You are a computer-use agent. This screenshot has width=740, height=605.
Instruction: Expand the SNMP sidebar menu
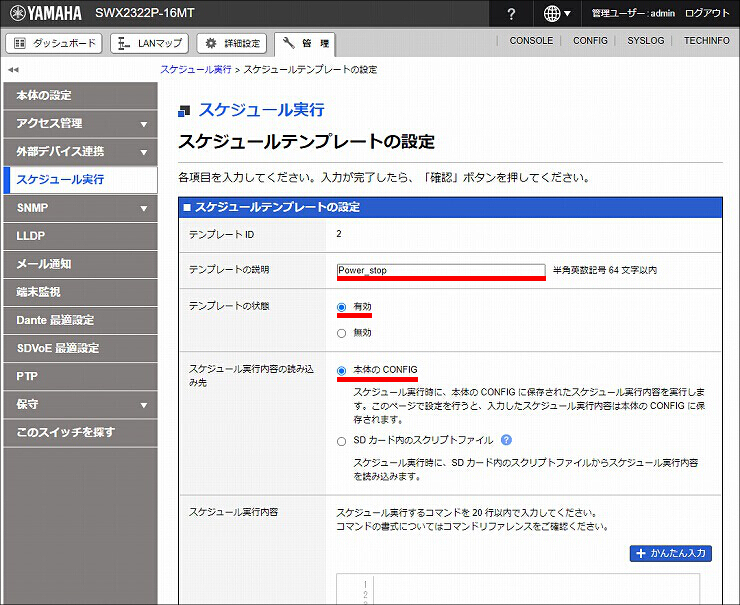pyautogui.click(x=80, y=208)
